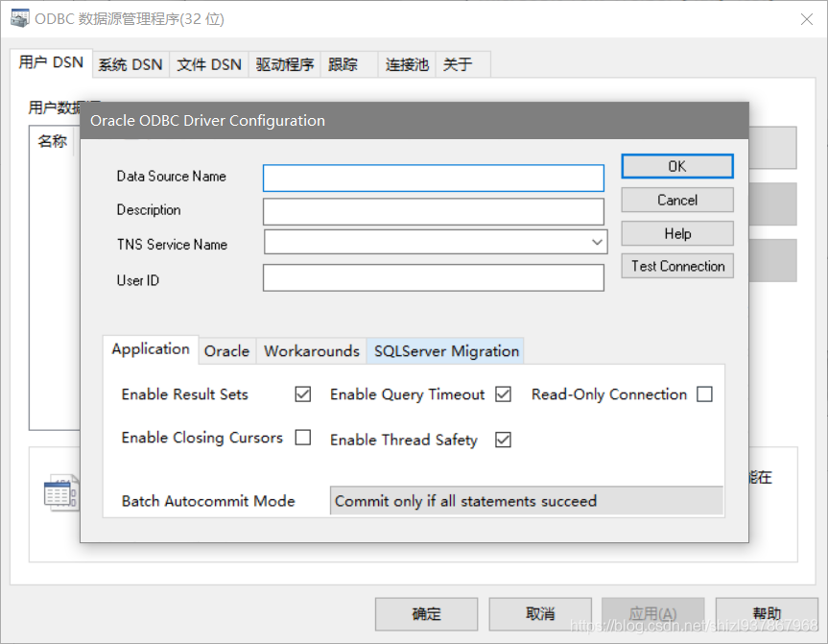Open the 驱动程序 tab
Image resolution: width=828 pixels, height=644 pixels.
[x=285, y=65]
